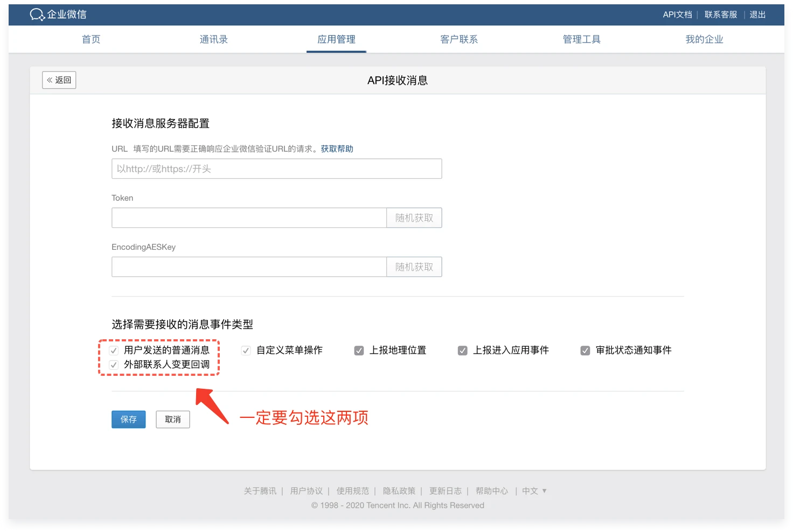This screenshot has width=793, height=532.
Task: Click the 企业微信 logo icon
Action: click(x=37, y=15)
